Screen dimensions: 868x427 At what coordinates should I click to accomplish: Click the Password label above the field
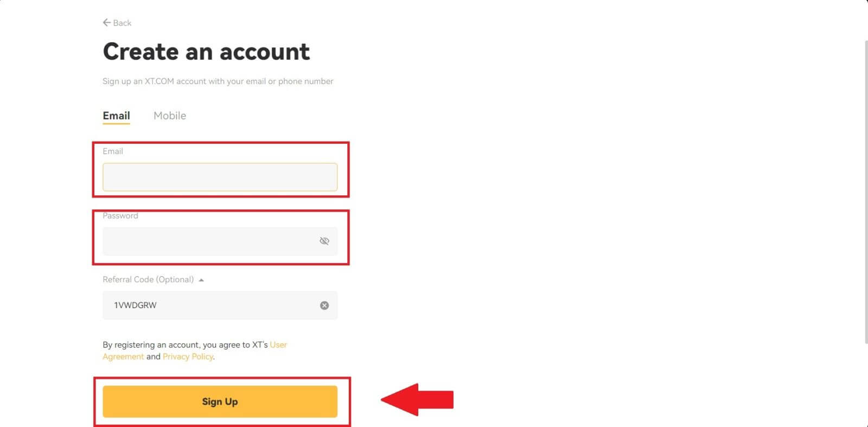click(120, 215)
